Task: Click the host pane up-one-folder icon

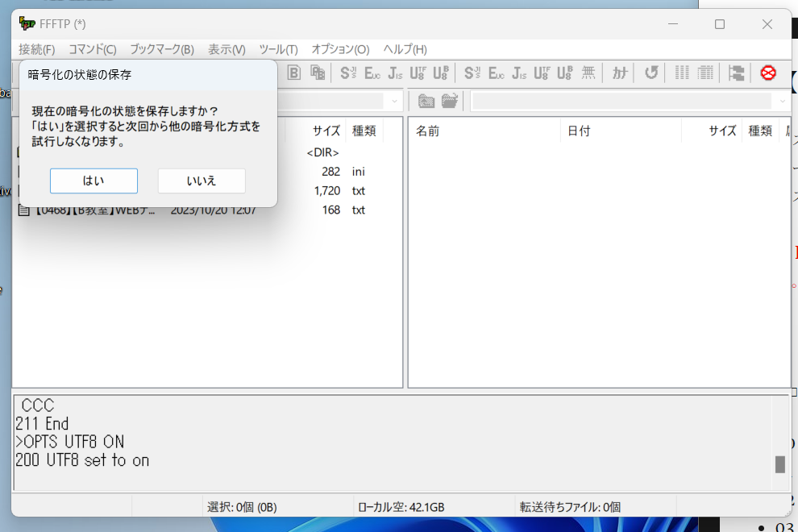Action: tap(426, 101)
